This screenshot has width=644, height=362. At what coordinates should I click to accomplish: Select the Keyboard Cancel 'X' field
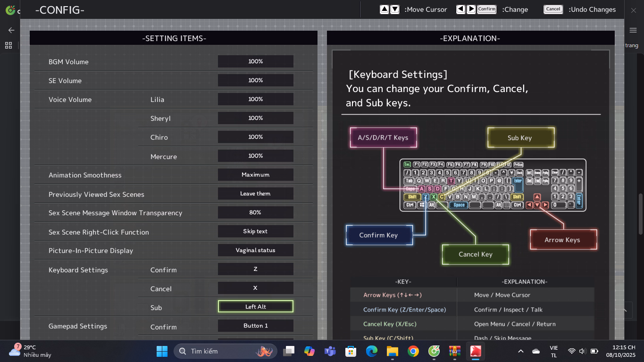coord(255,288)
